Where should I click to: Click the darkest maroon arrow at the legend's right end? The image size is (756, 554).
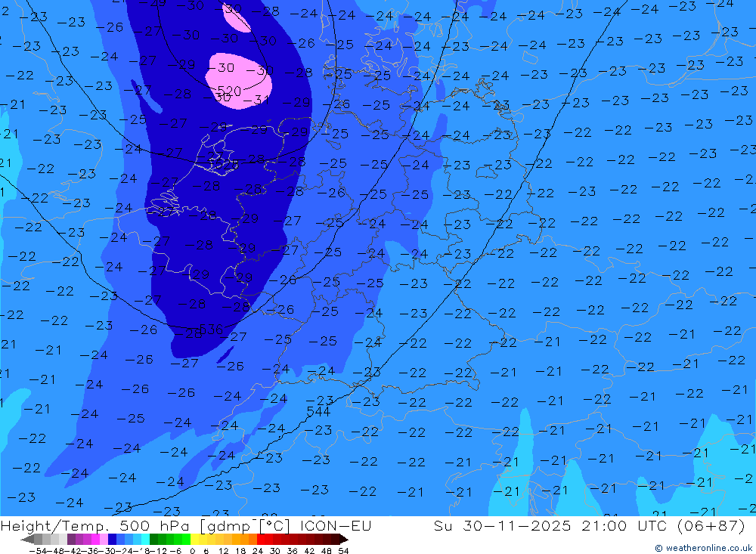(x=344, y=539)
